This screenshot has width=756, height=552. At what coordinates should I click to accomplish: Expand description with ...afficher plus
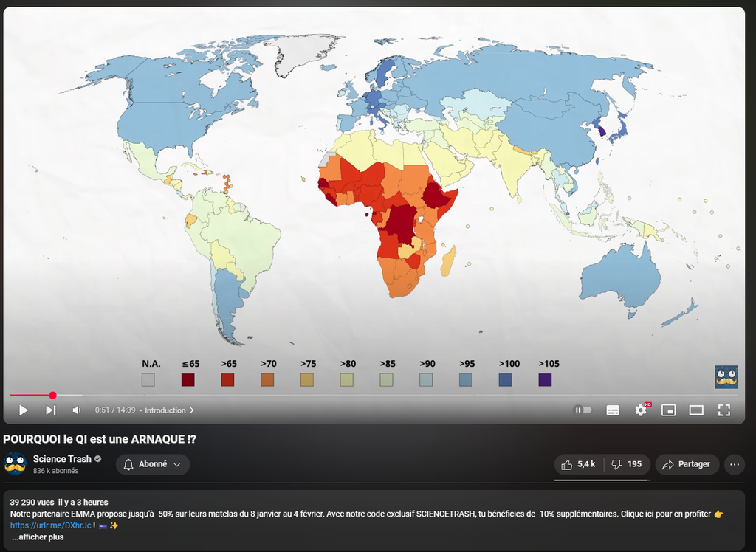pos(38,537)
